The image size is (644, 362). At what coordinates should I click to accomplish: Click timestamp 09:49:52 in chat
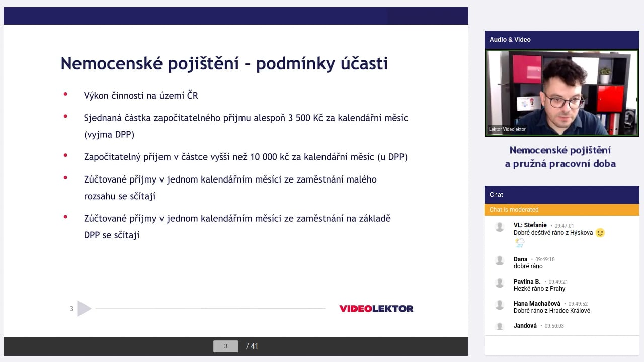pyautogui.click(x=578, y=304)
